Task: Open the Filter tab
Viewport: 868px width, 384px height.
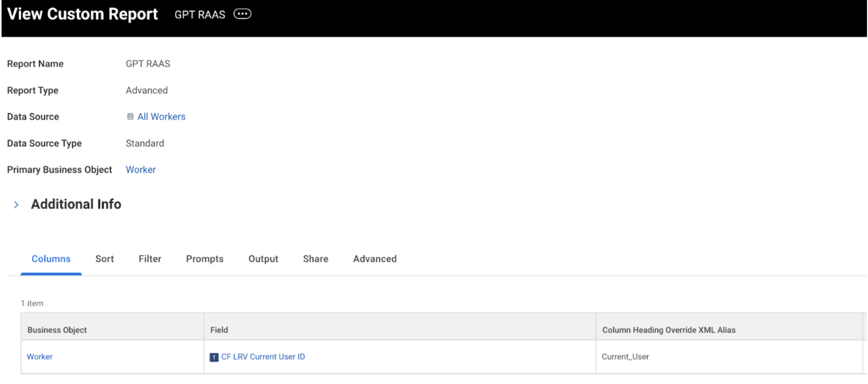Action: [150, 259]
